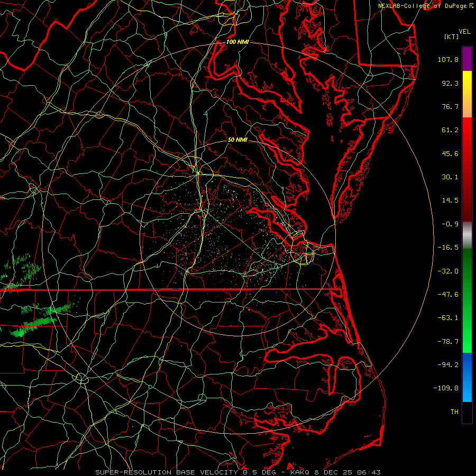
Task: Click the KAKQ radar site identifier
Action: 300,472
